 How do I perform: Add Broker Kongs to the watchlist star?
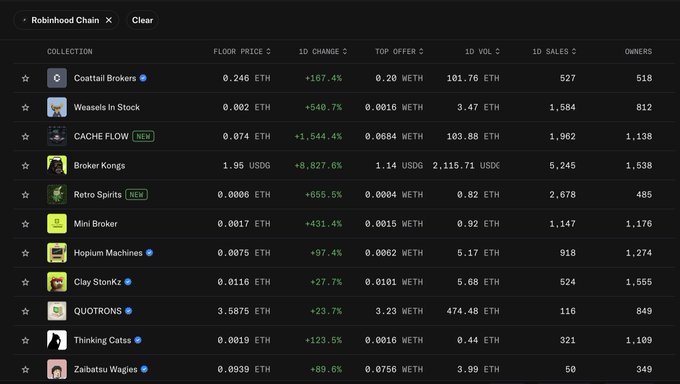26,166
